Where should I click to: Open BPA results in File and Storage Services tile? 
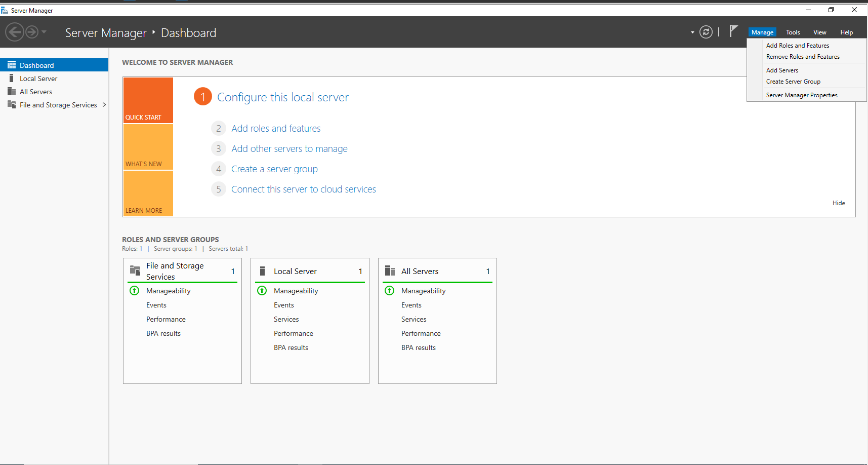(x=163, y=334)
